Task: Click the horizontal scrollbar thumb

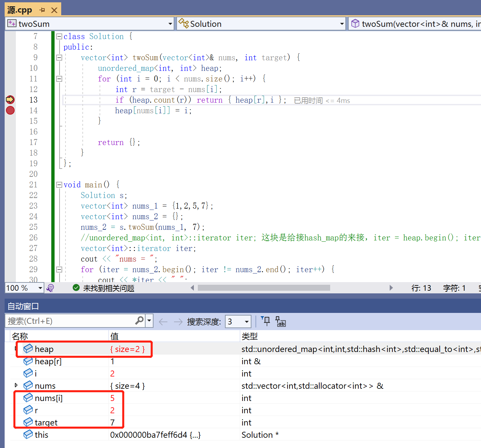Action: [264, 288]
